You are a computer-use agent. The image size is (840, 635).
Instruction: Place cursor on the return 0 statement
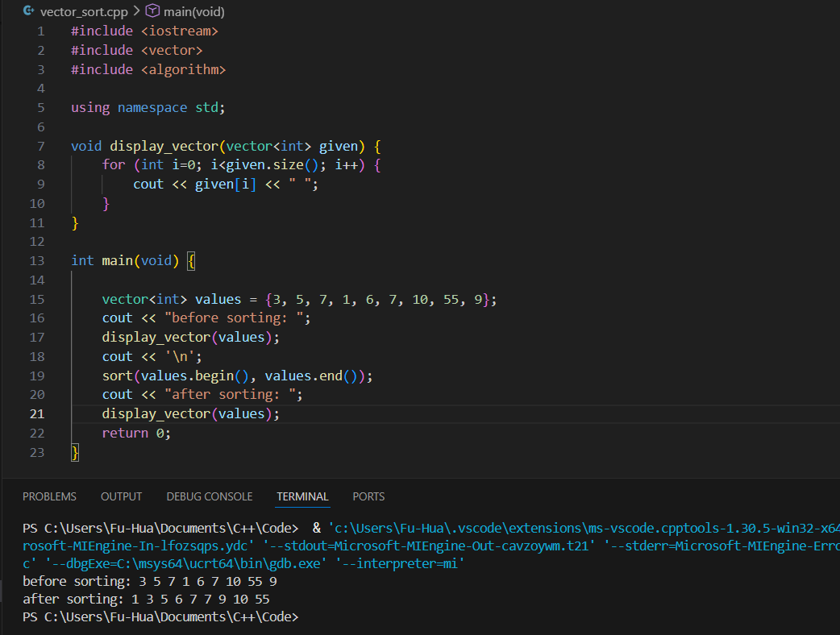[x=136, y=433]
